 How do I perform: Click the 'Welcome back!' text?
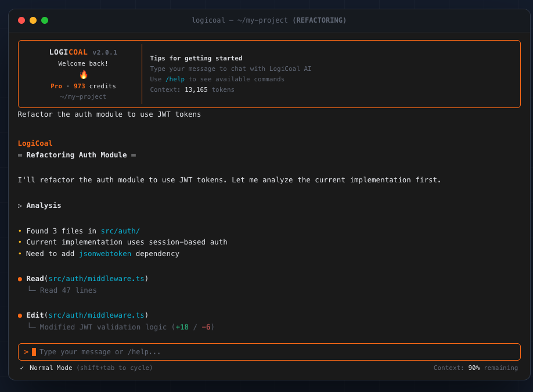[83, 63]
